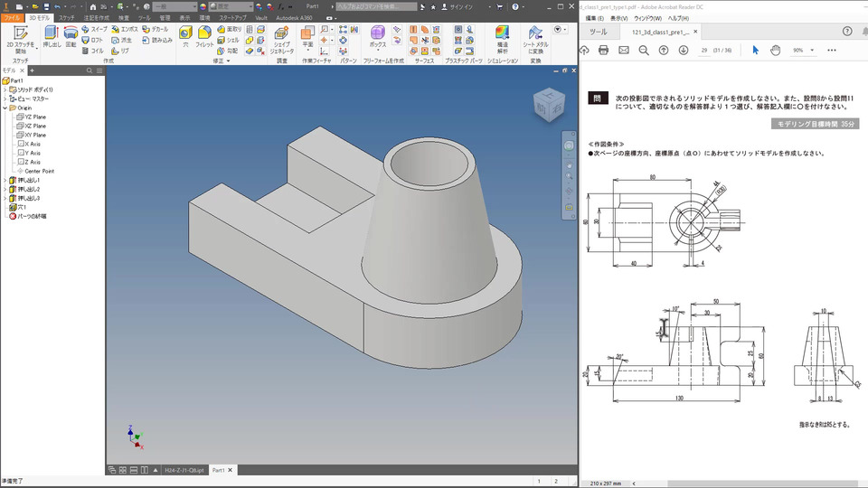The height and width of the screenshot is (488, 868).
Task: Open the Autodesk A360 ribbon tab
Action: coord(294,18)
